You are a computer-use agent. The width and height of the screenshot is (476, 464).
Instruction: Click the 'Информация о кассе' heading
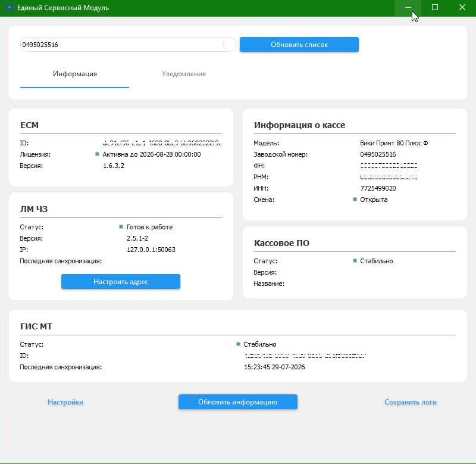tap(299, 125)
